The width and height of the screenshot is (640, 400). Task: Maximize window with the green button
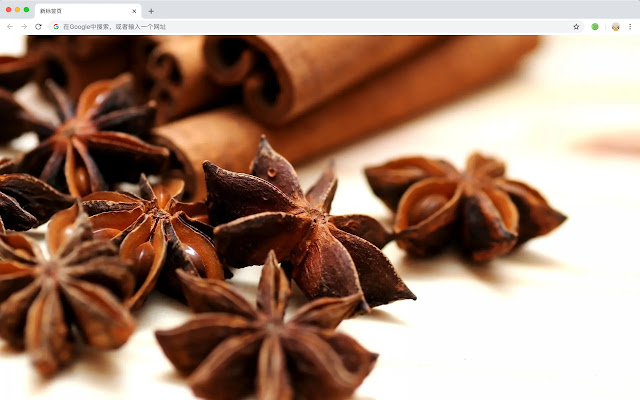click(x=27, y=9)
